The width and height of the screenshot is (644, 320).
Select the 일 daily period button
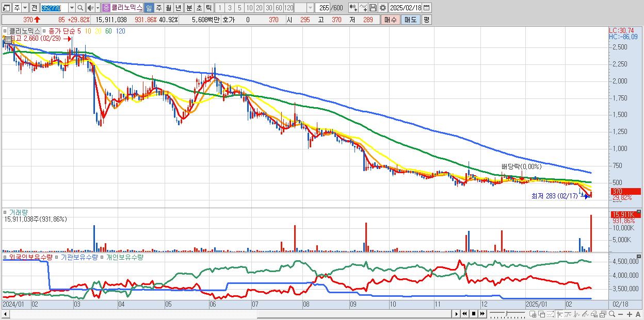click(149, 8)
